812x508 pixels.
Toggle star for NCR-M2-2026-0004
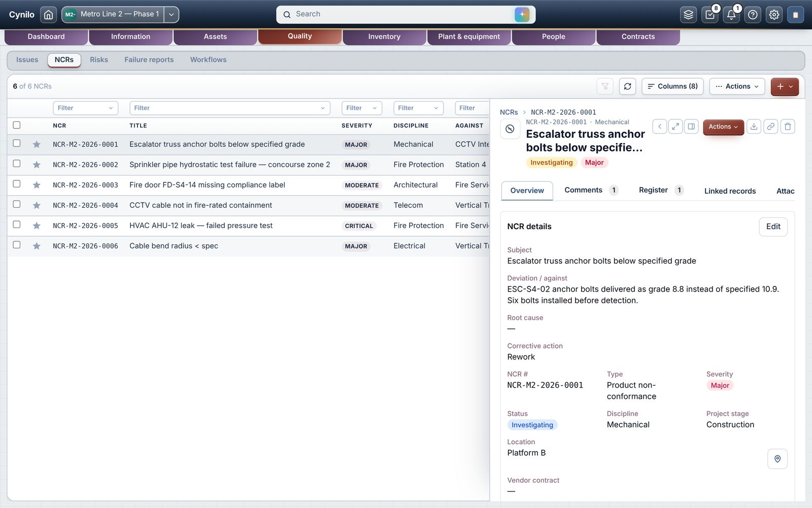(x=37, y=205)
